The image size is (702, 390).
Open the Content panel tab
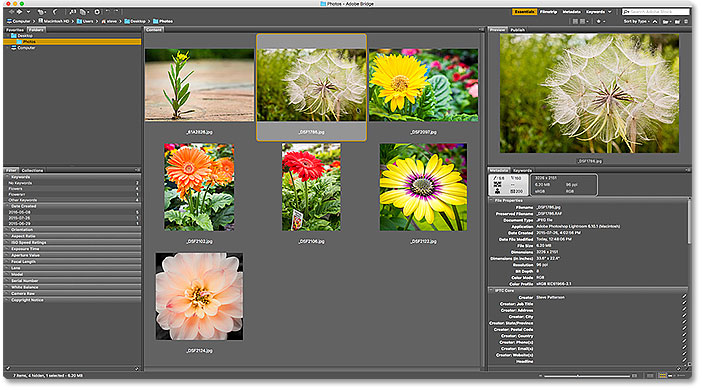154,30
